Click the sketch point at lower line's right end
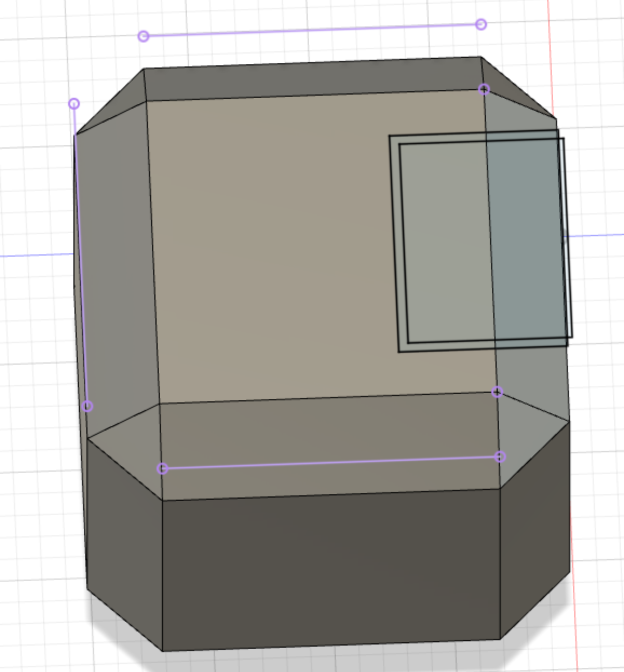 pyautogui.click(x=499, y=456)
